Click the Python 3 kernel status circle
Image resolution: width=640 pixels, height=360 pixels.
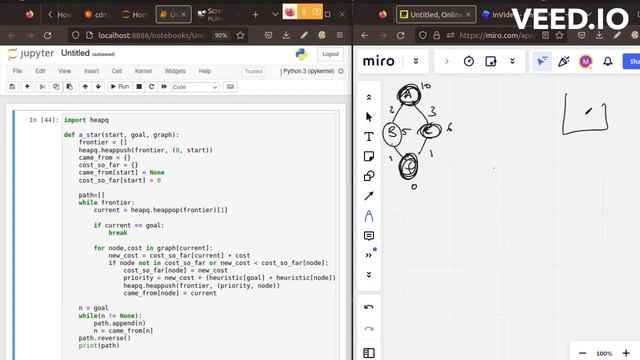point(341,71)
